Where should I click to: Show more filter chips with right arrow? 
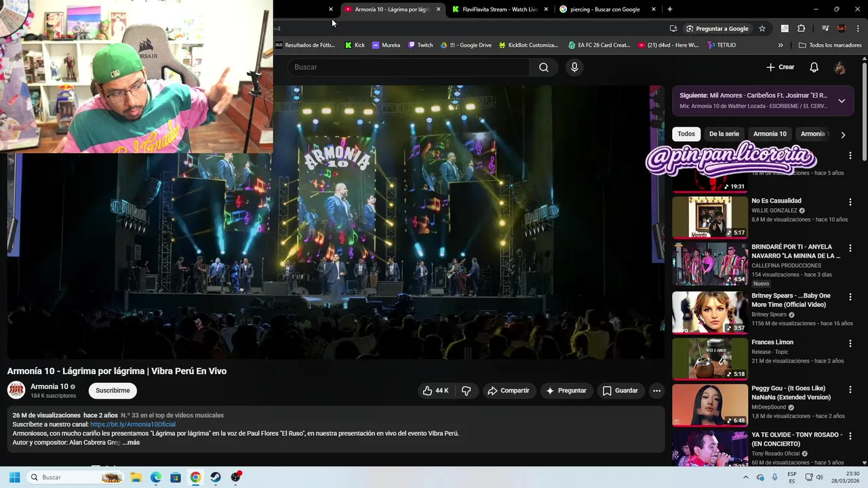(843, 134)
